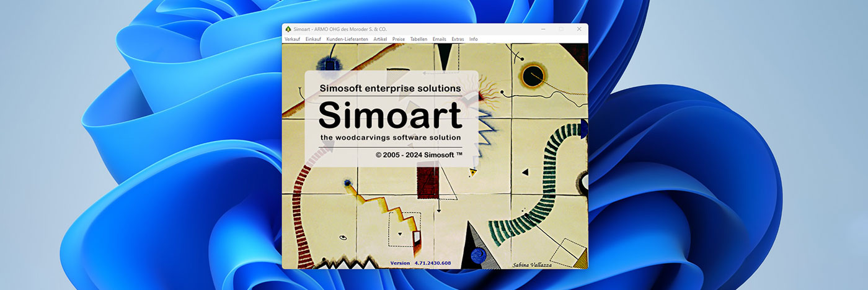Click the large Simoart logo text

pyautogui.click(x=391, y=115)
